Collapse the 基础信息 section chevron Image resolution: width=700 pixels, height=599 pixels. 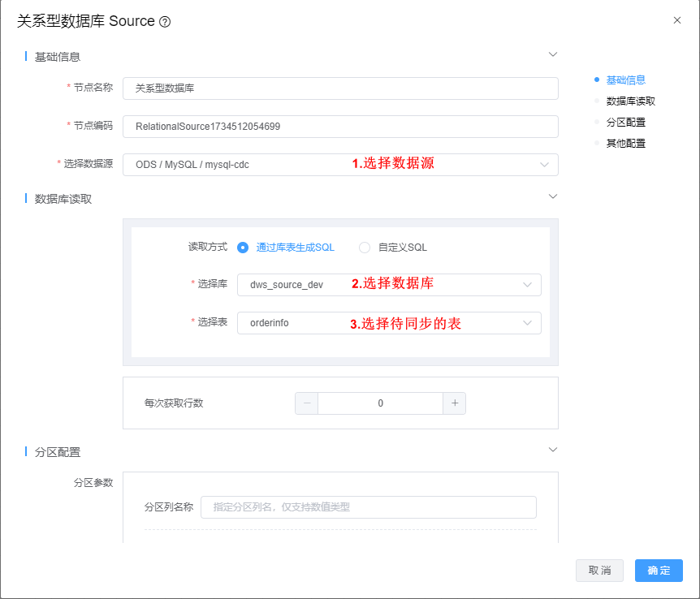(x=553, y=54)
